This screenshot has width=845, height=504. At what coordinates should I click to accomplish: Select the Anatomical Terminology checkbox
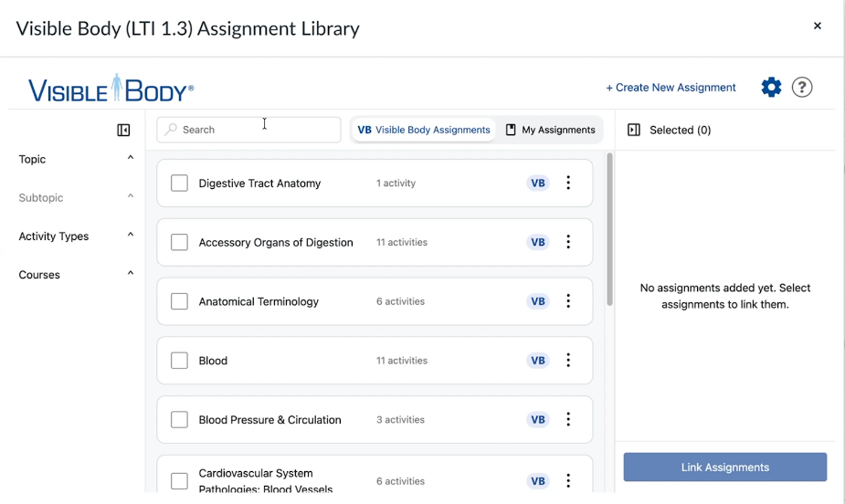[179, 301]
